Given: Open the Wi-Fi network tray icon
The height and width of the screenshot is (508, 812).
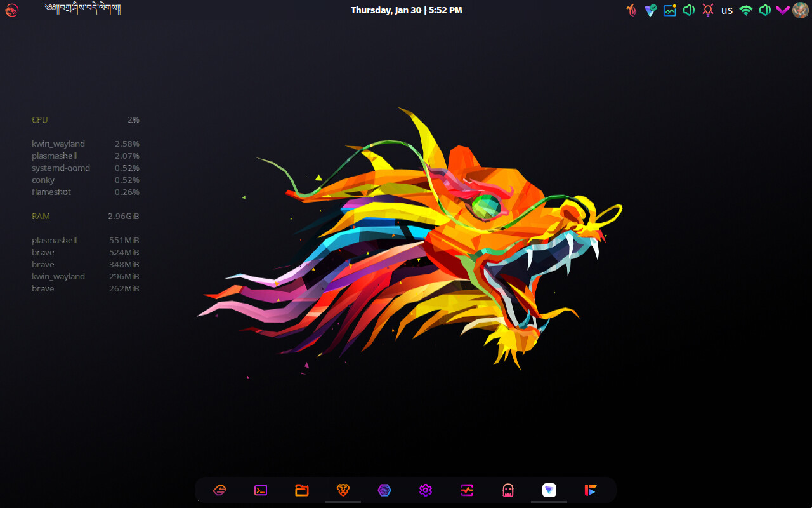Looking at the screenshot, I should click(x=746, y=10).
